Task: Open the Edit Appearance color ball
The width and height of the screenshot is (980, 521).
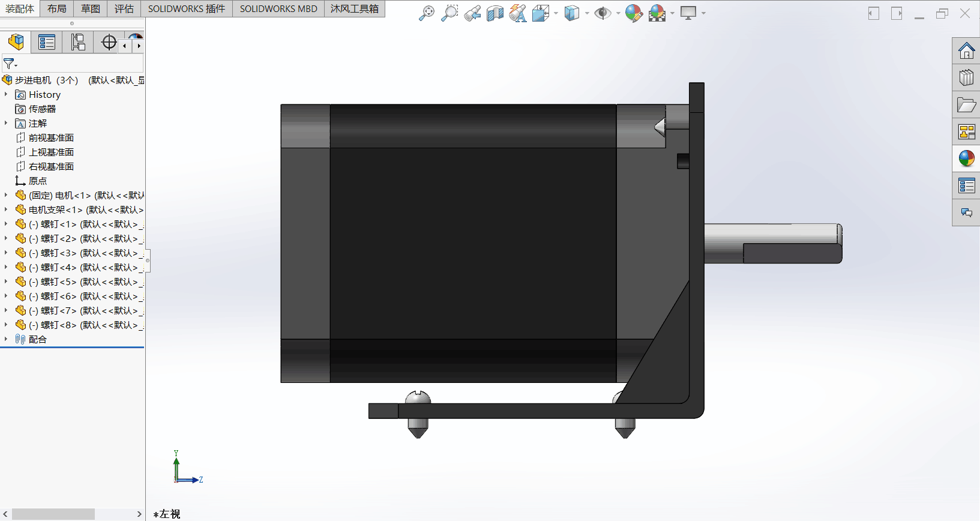Action: (x=634, y=13)
